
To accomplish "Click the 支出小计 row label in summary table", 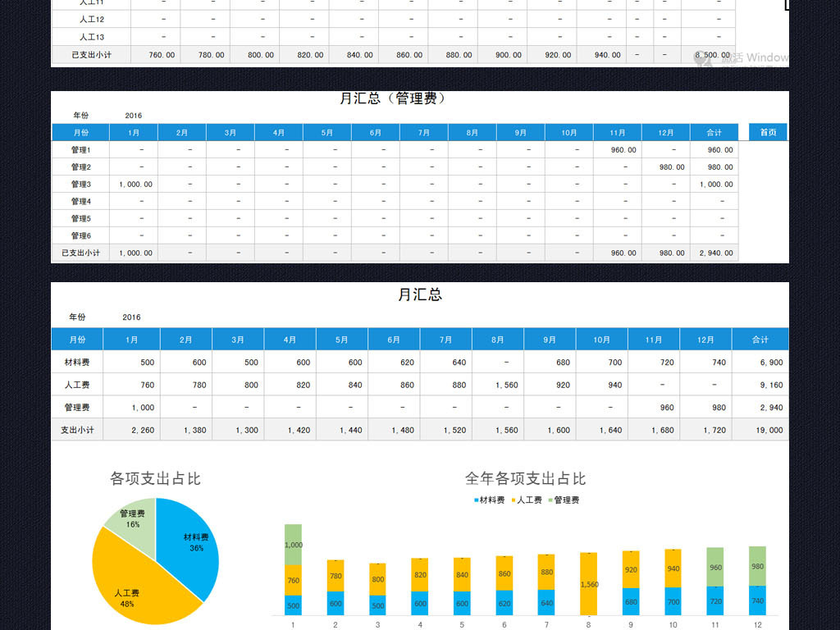I will click(77, 430).
